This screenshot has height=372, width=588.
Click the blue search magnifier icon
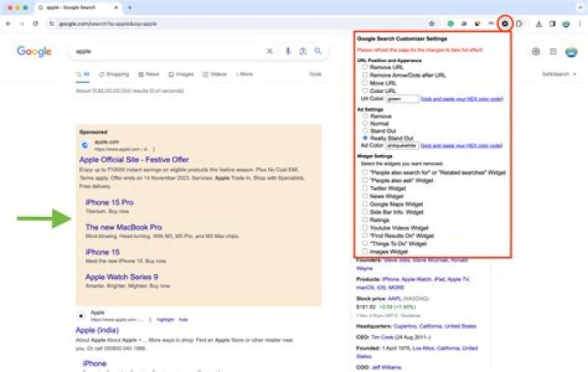coord(318,51)
